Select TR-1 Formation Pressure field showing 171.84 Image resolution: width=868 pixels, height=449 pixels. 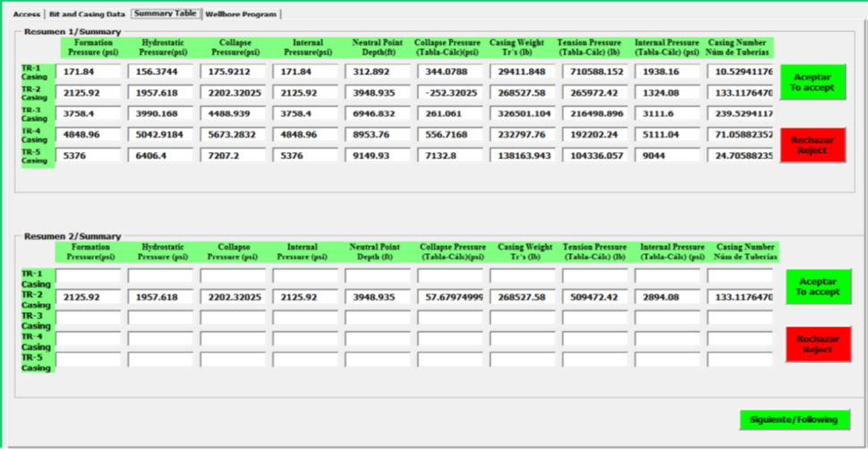[89, 72]
